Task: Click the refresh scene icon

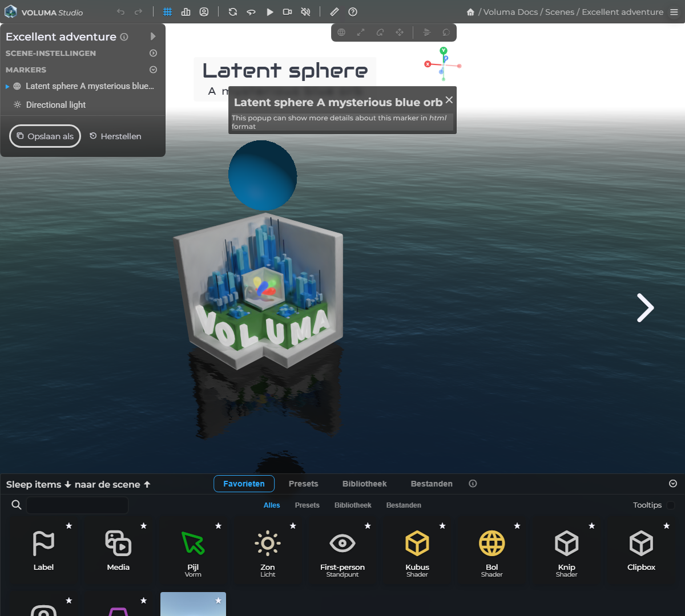Action: pos(233,12)
